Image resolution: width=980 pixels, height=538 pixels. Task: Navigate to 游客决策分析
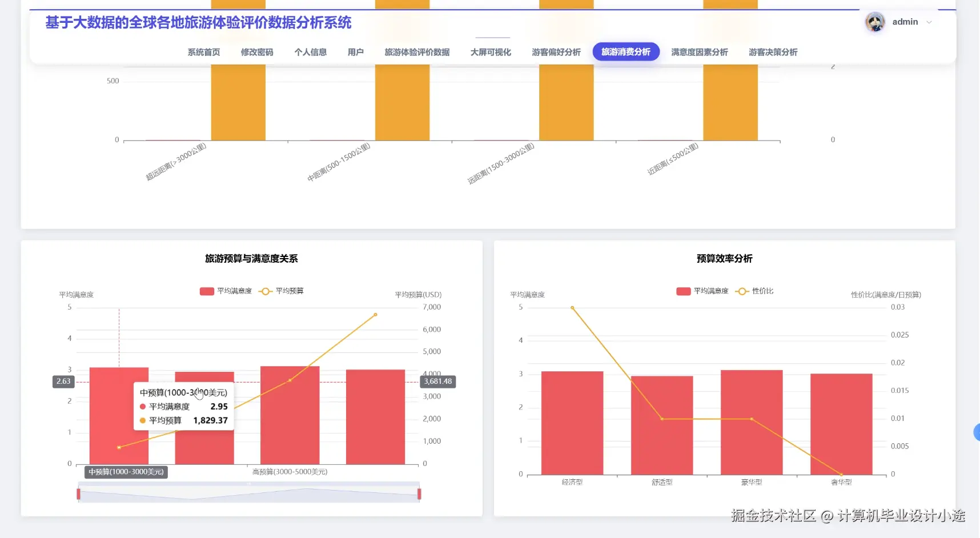pyautogui.click(x=773, y=52)
